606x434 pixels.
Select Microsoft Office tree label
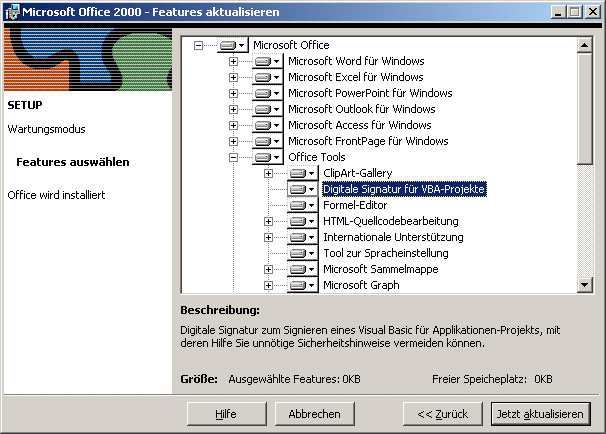pos(291,45)
